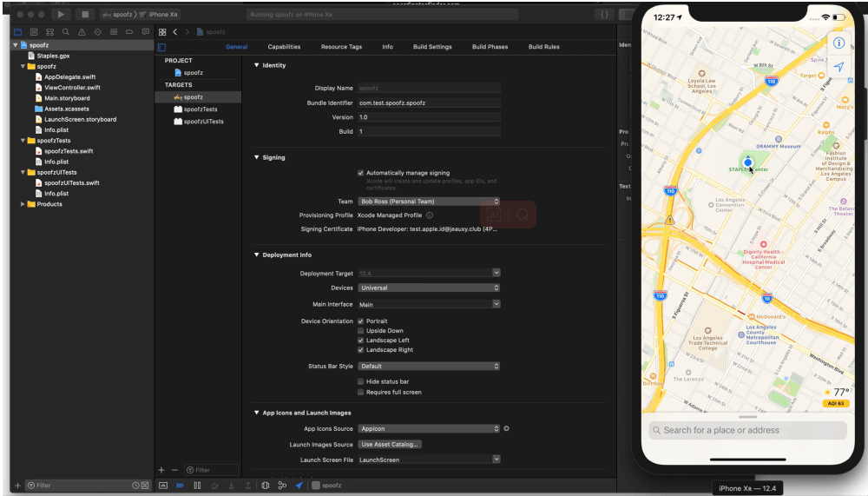Toggle the targets list sidebar
This screenshot has width=868, height=496.
pyautogui.click(x=161, y=47)
